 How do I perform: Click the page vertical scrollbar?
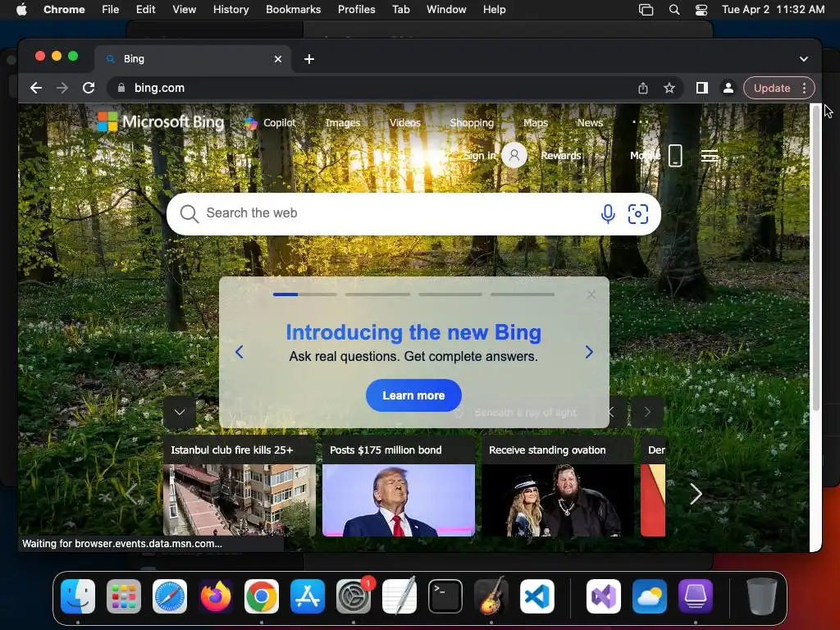pyautogui.click(x=815, y=258)
